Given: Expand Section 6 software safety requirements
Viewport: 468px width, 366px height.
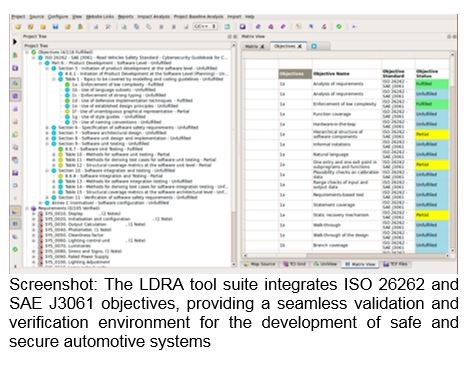Looking at the screenshot, I should pos(47,128).
